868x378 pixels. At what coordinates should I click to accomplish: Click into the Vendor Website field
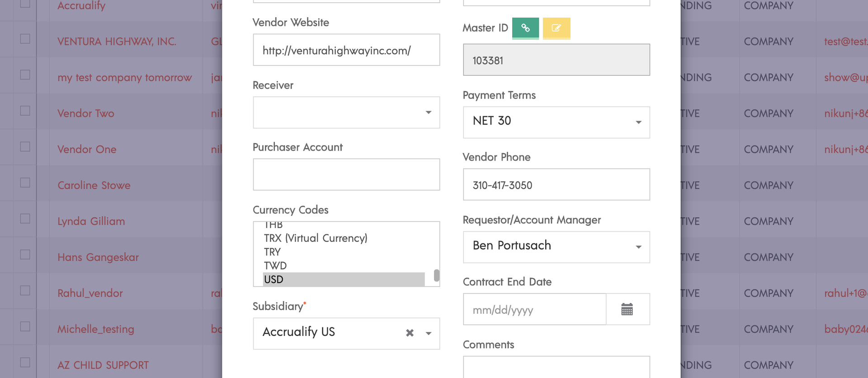pos(346,50)
